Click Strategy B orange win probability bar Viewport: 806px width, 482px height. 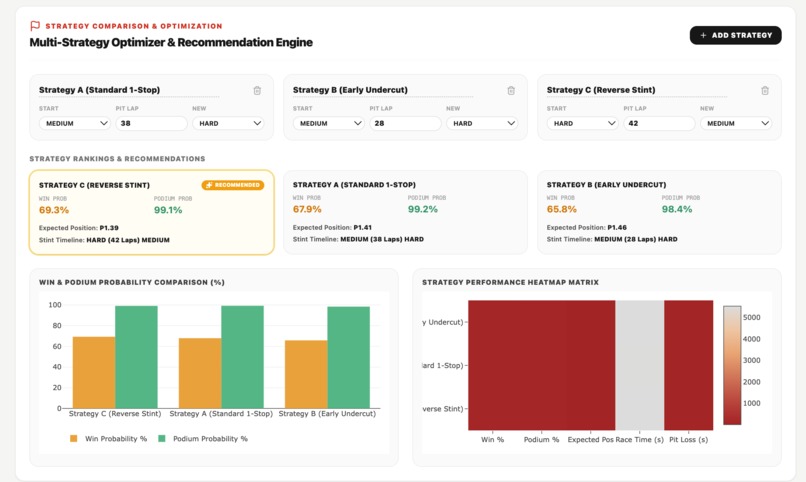click(306, 375)
